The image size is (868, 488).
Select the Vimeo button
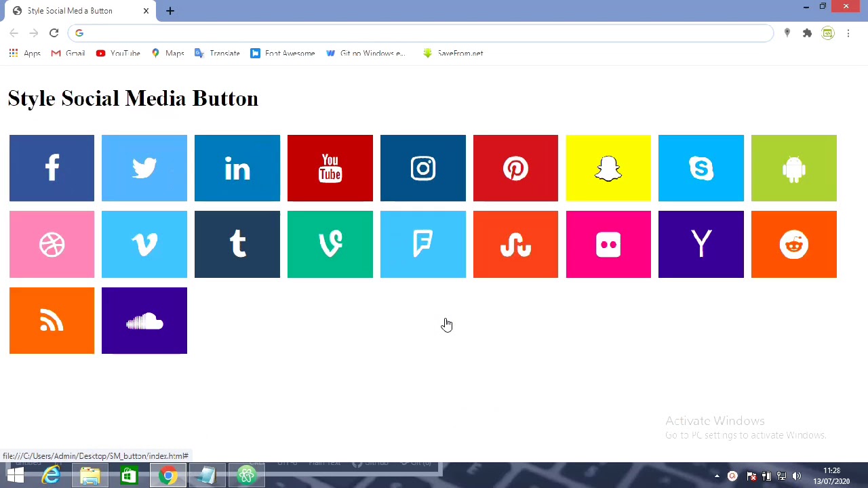click(144, 244)
